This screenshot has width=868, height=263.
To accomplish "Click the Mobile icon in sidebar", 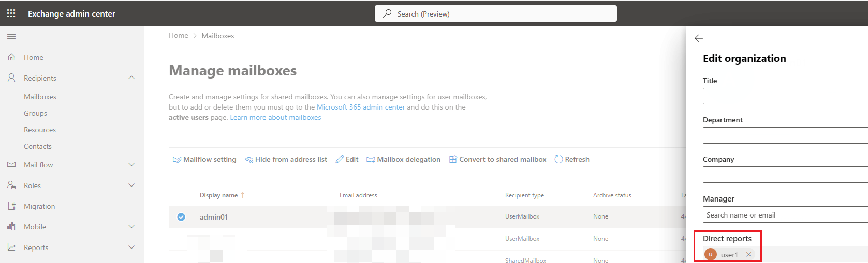I will [x=11, y=227].
